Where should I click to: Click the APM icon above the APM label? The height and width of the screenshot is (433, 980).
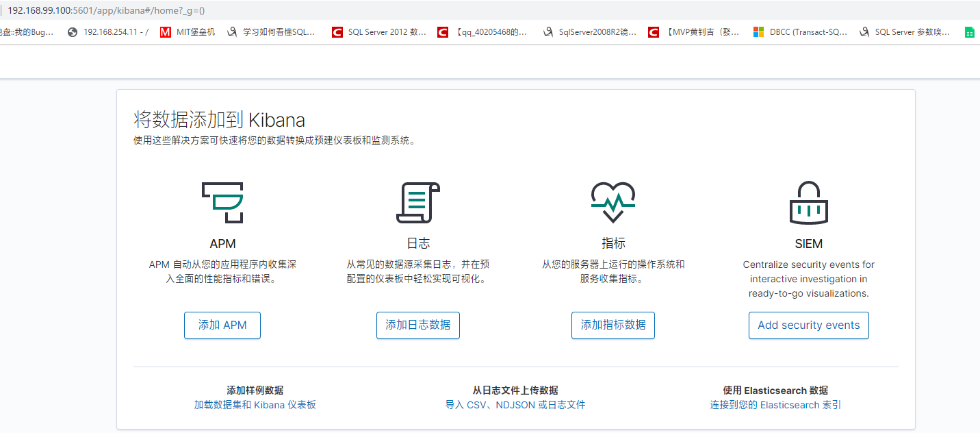[222, 203]
